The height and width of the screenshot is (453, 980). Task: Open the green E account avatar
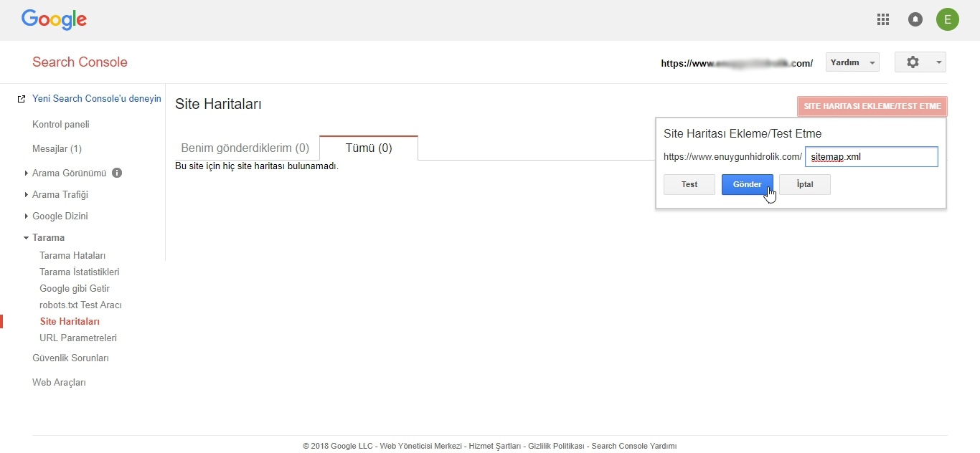(x=948, y=19)
